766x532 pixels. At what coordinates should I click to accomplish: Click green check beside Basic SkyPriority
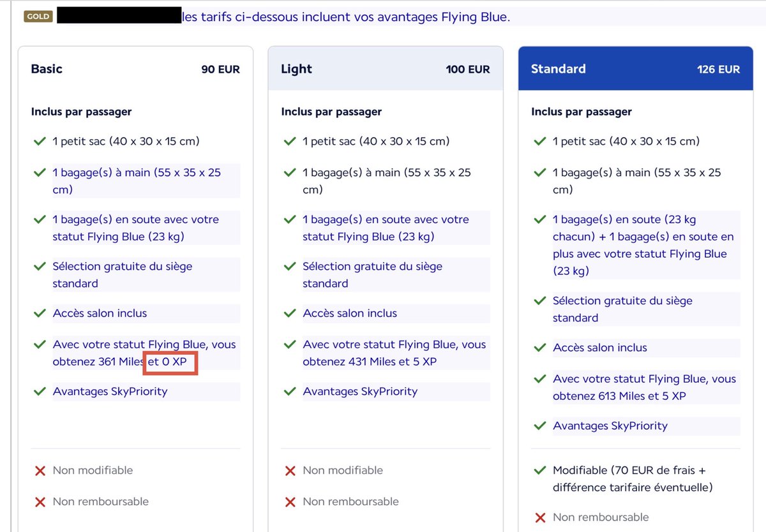[x=40, y=392]
